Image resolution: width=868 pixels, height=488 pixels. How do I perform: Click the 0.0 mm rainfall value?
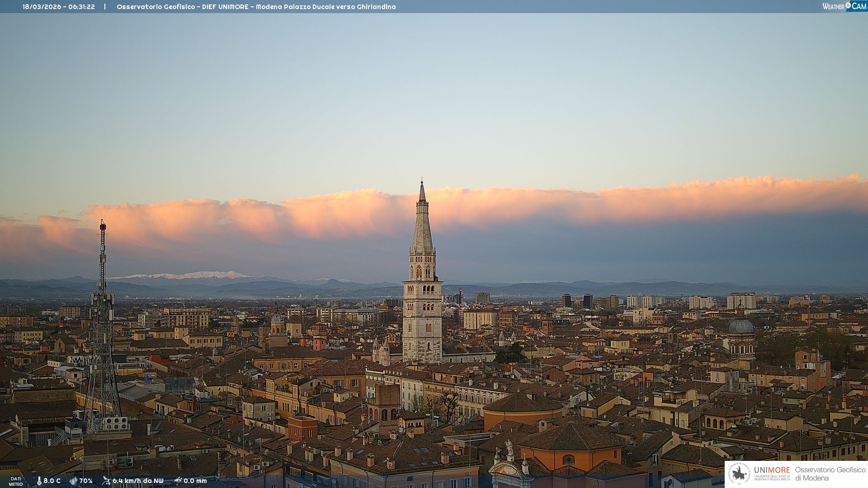pyautogui.click(x=195, y=481)
